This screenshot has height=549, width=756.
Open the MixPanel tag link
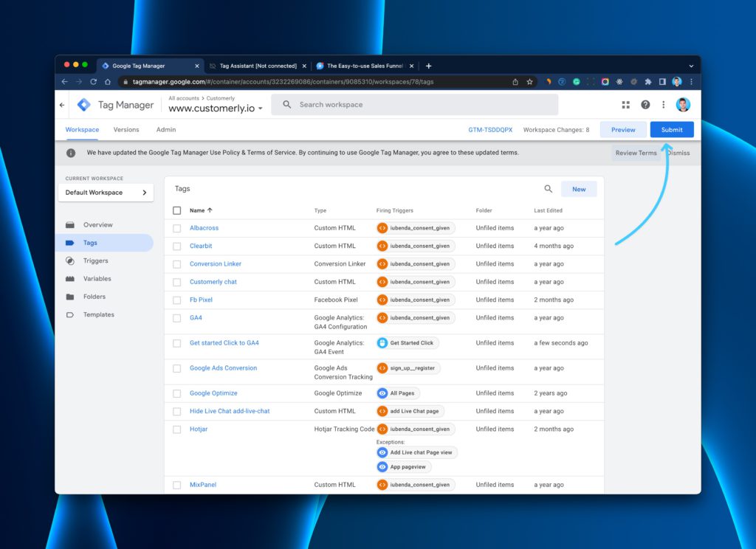[203, 484]
